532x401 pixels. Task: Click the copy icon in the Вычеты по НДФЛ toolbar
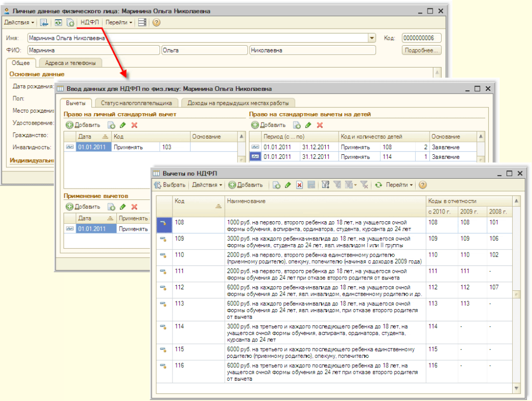point(276,185)
